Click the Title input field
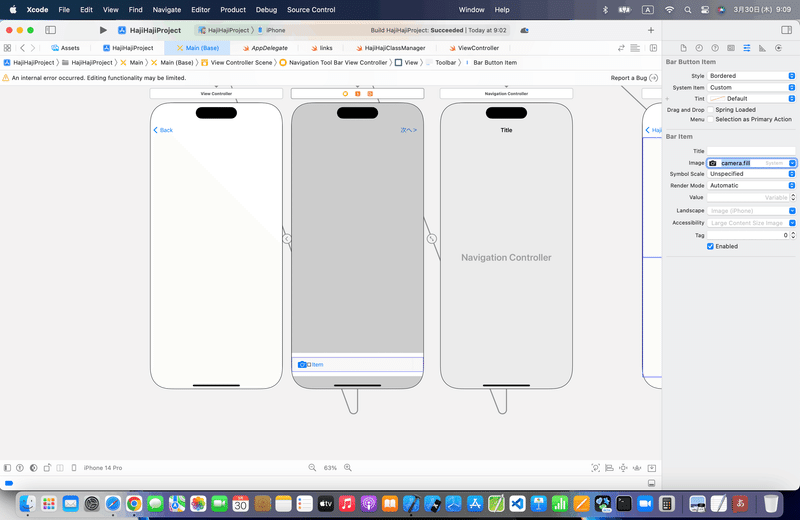Viewport: 800px width, 520px height. (751, 151)
